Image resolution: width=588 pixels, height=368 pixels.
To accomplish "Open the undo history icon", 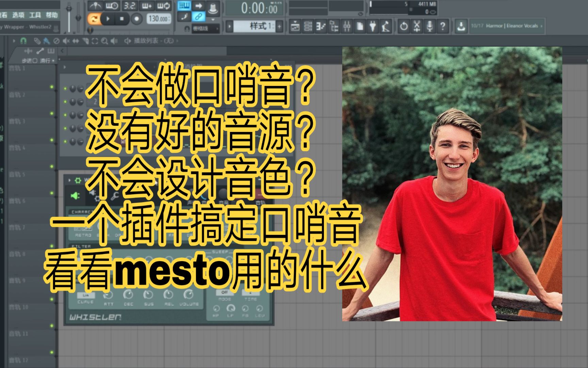I will coord(404,26).
